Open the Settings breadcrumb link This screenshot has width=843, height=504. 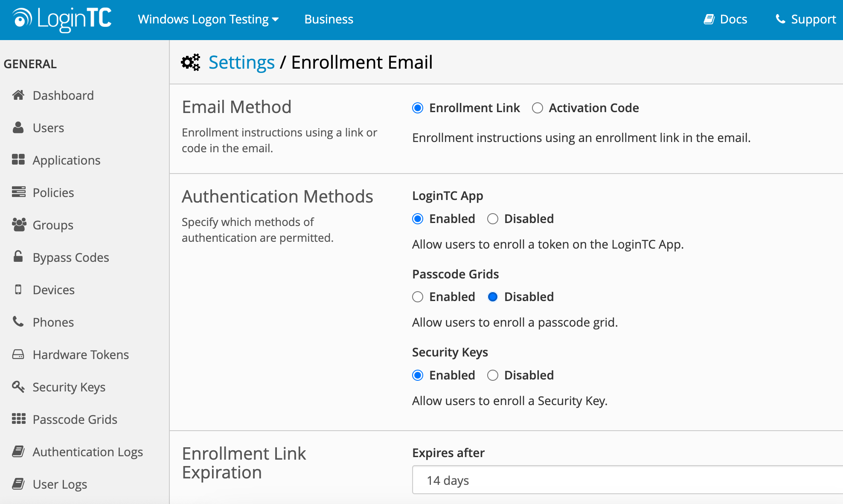pos(241,62)
